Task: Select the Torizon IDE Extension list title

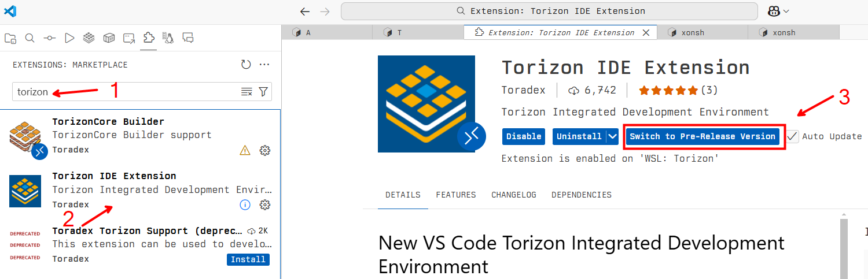Action: click(x=114, y=176)
